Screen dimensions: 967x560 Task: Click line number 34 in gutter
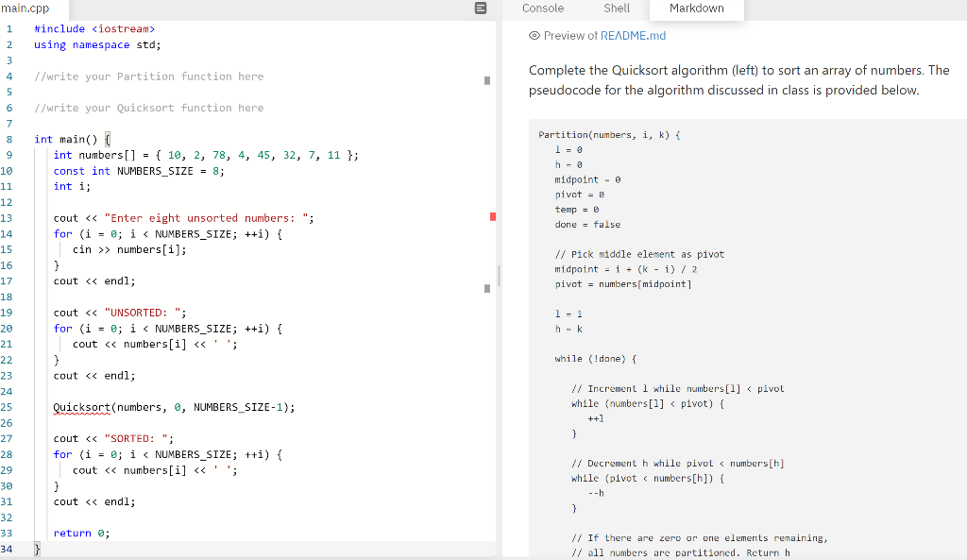pos(7,549)
